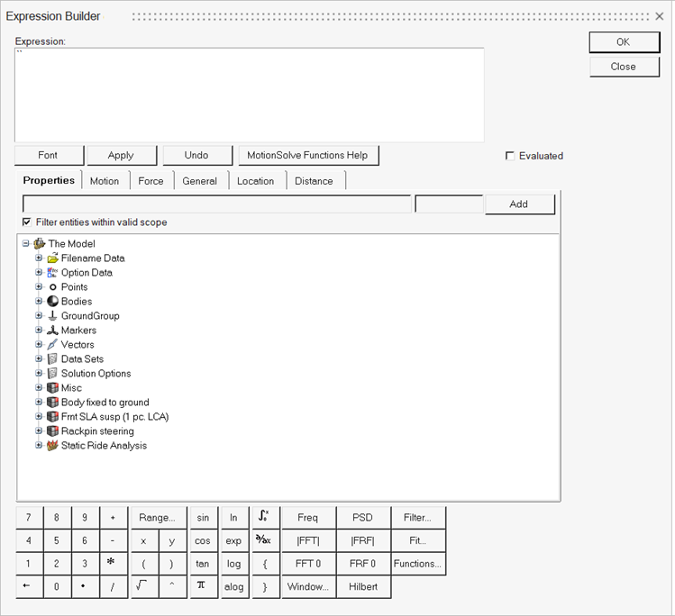Switch to the Motion tab
This screenshot has width=675, height=616.
coord(105,181)
